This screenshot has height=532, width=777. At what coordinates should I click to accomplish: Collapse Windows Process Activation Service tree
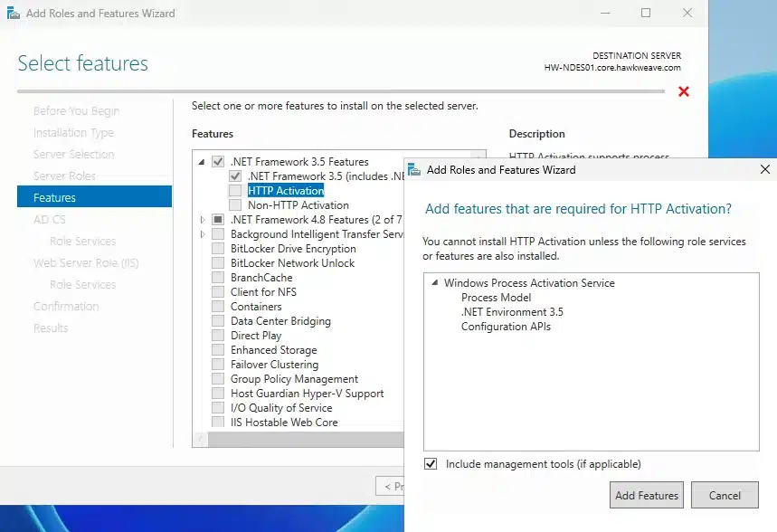pyautogui.click(x=433, y=283)
